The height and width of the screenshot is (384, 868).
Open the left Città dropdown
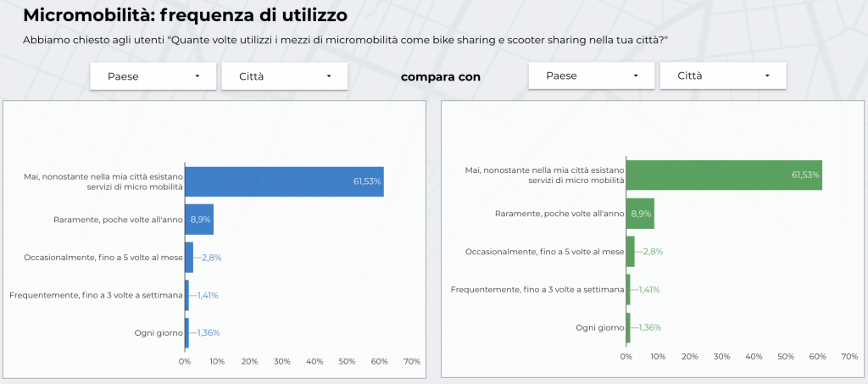coord(284,76)
